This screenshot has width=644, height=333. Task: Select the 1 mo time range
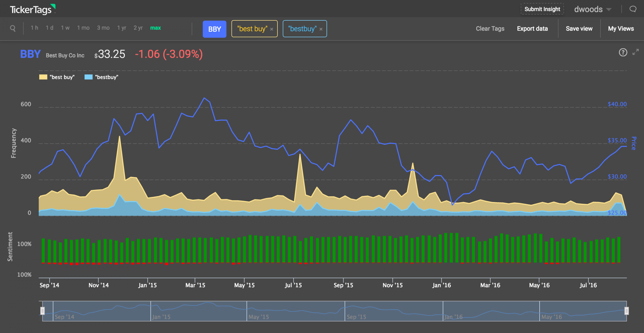point(83,28)
